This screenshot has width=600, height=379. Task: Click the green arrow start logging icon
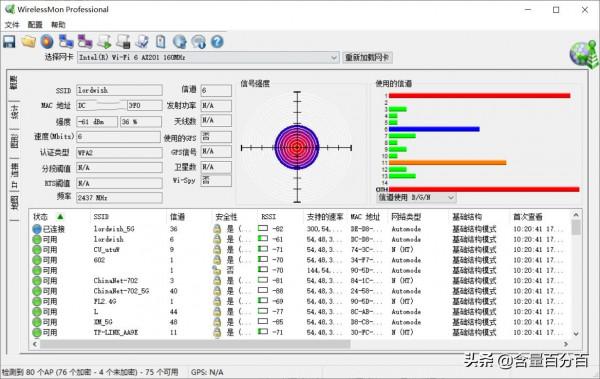pos(104,41)
